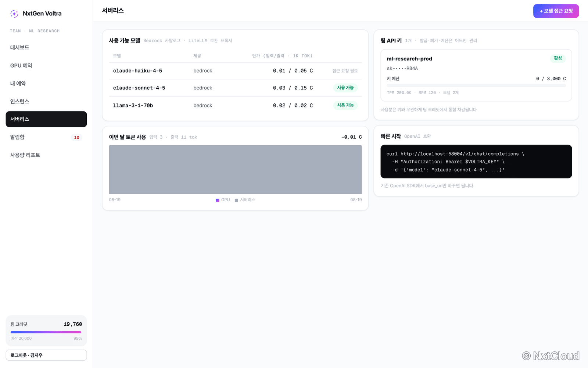This screenshot has height=368, width=588.
Task: Go to GPU 예약 page
Action: (x=46, y=66)
